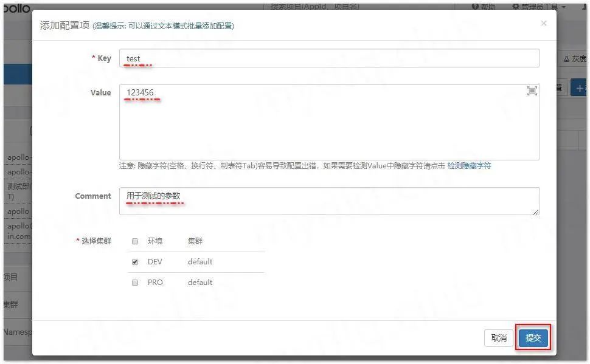Toggle the select-all 环境 header checkbox

134,241
